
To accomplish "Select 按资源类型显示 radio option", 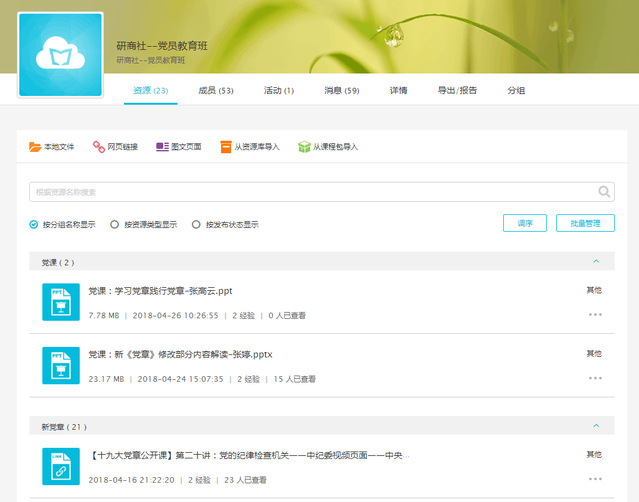I will (x=115, y=224).
